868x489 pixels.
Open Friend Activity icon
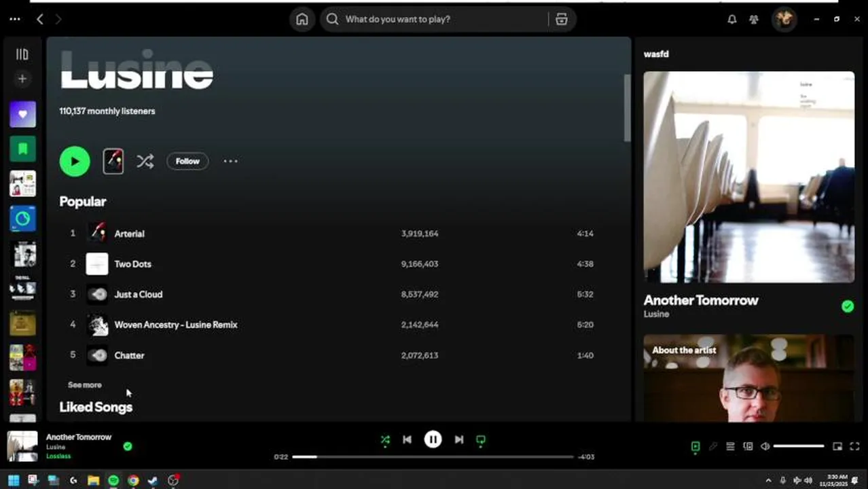click(754, 19)
